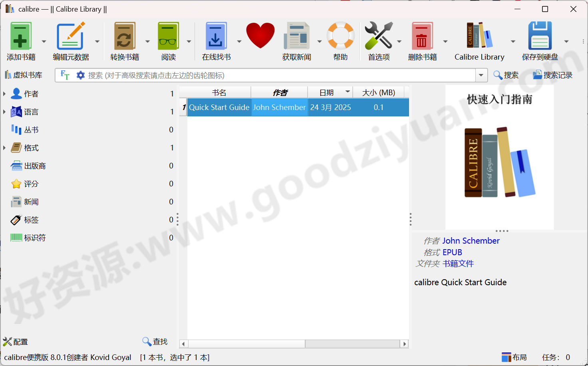This screenshot has width=588, height=366.
Task: Open 获取新闻 (Fetch news)
Action: point(296,36)
